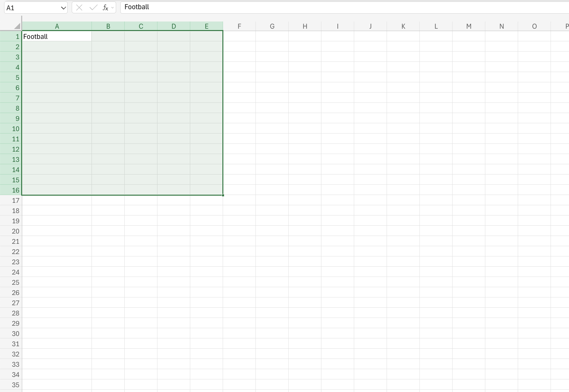Select row 20 header

15,231
